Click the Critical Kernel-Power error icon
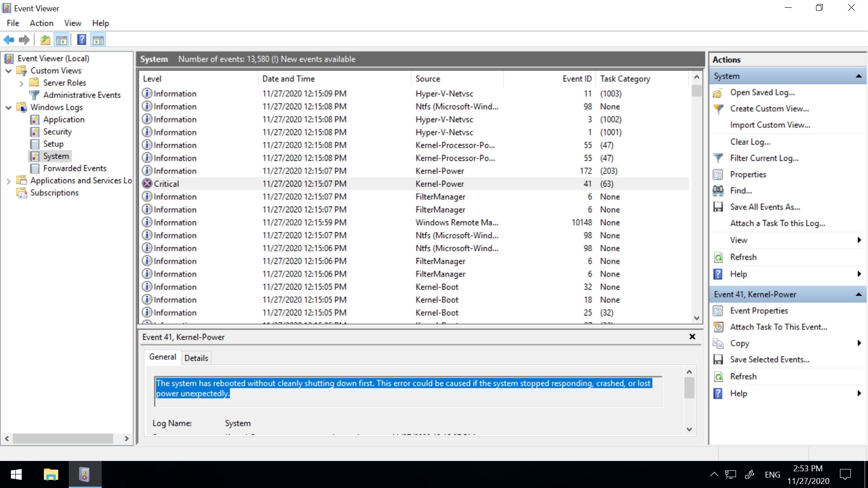The height and width of the screenshot is (488, 868). tap(147, 183)
